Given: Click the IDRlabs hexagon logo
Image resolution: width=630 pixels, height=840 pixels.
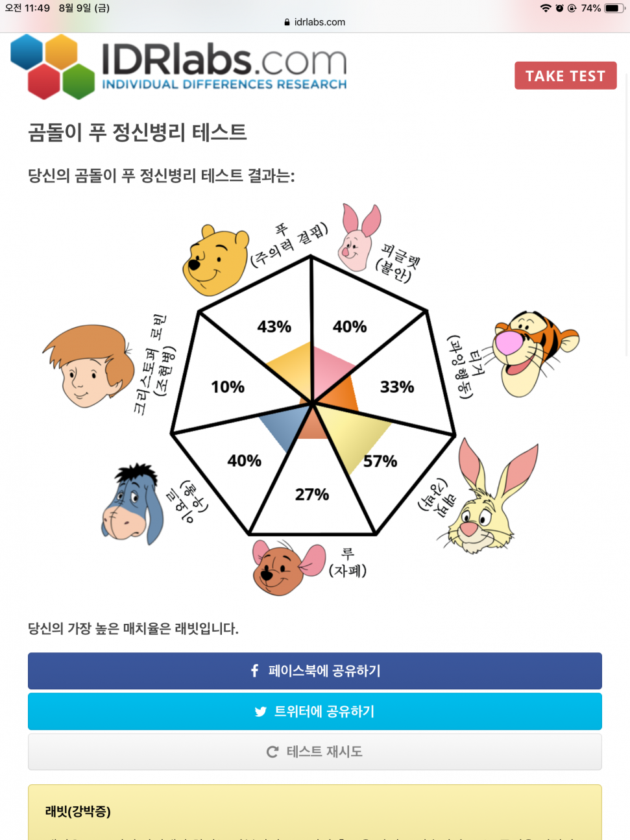Looking at the screenshot, I should point(53,66).
